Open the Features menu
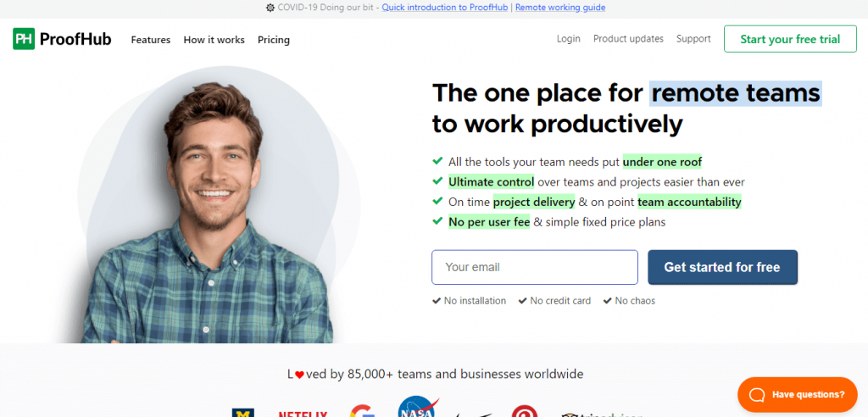 tap(151, 40)
